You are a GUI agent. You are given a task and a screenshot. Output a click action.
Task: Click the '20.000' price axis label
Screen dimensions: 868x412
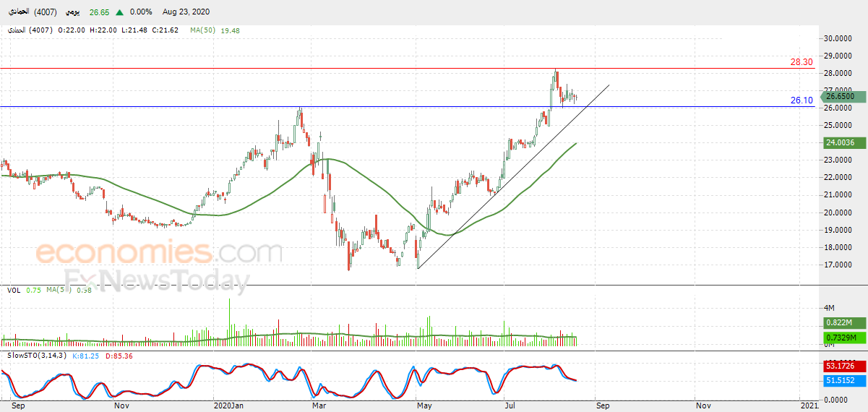point(837,213)
